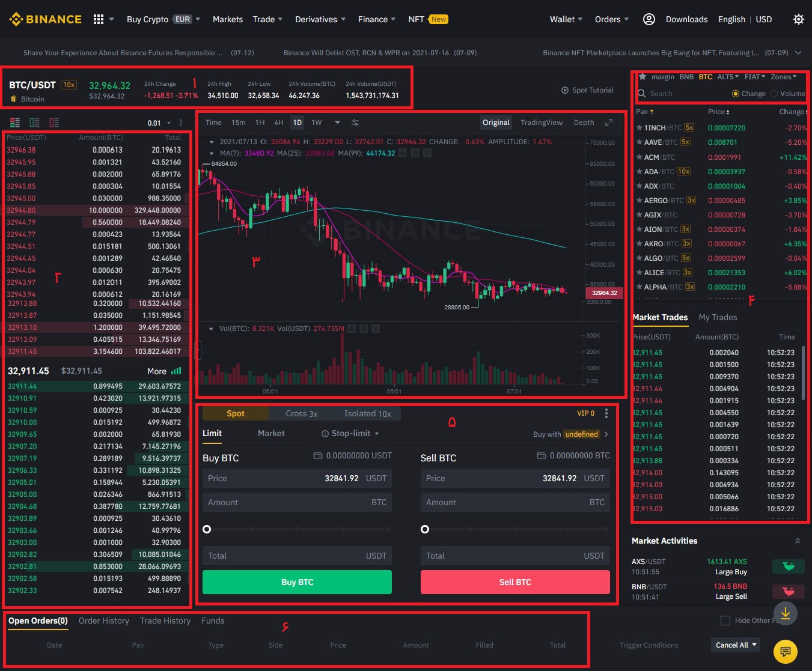Open Downloads link in header

[686, 19]
